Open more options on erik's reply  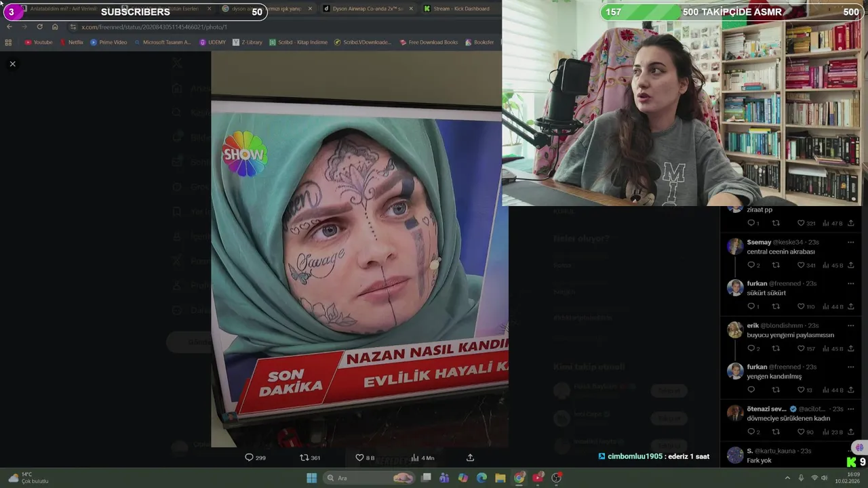850,325
